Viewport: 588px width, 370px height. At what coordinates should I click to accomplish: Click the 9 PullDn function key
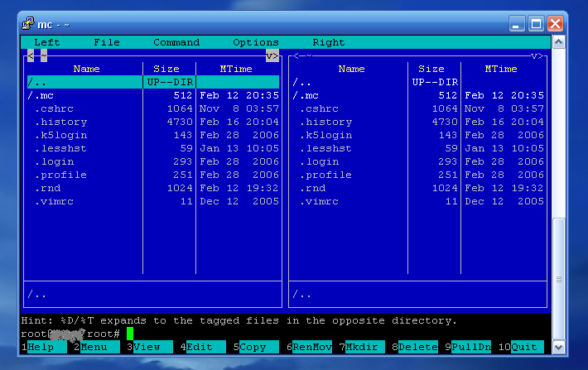pyautogui.click(x=468, y=347)
